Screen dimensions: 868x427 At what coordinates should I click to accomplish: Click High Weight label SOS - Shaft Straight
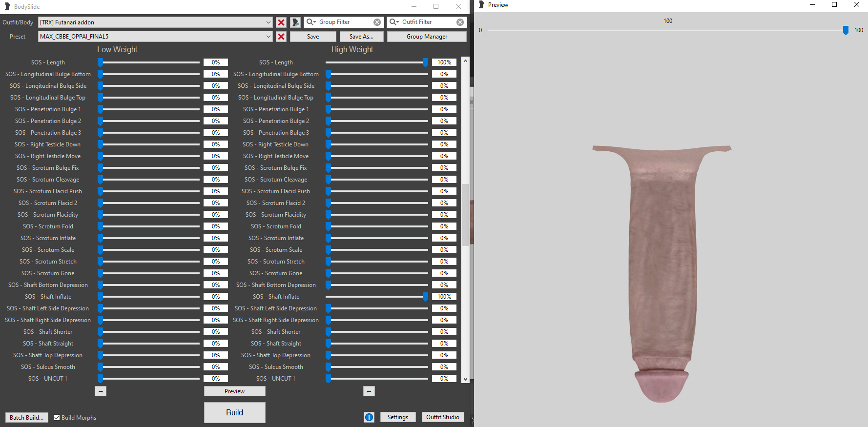pos(276,344)
